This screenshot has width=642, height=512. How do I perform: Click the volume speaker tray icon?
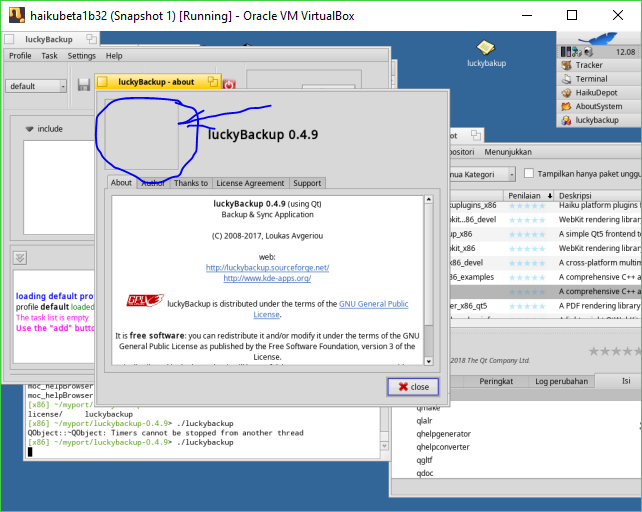point(588,52)
